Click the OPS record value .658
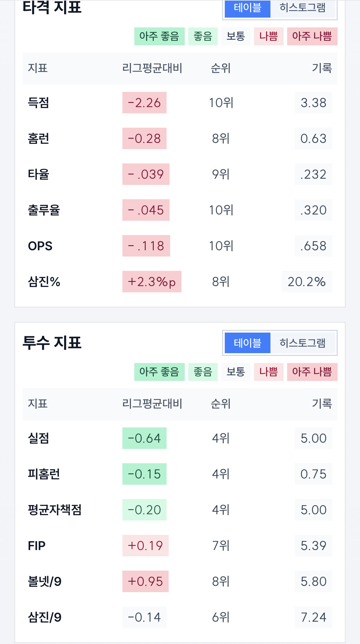Screen dimensions: 360x644 [x=313, y=246]
